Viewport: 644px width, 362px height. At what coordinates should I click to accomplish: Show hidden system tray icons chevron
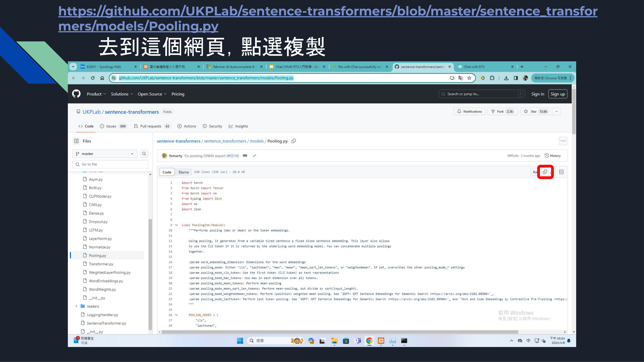click(512, 341)
